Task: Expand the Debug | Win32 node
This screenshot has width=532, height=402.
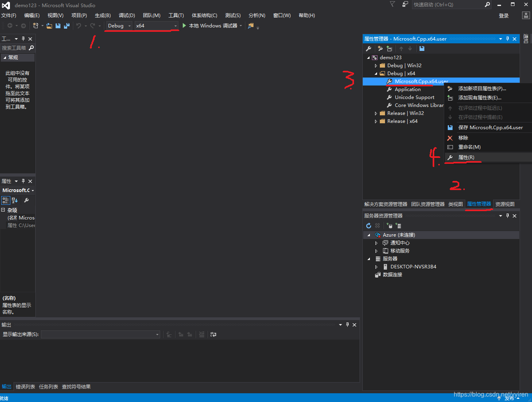Action: tap(376, 66)
